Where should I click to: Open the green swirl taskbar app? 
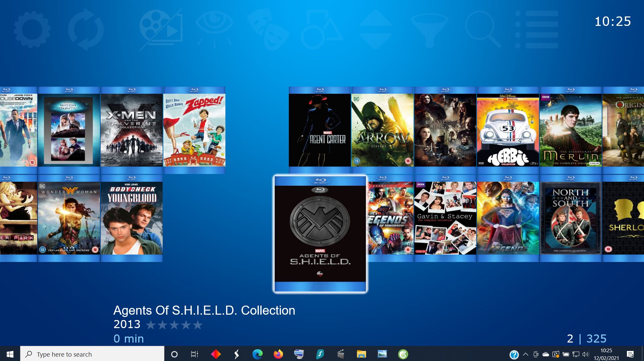[x=403, y=354]
